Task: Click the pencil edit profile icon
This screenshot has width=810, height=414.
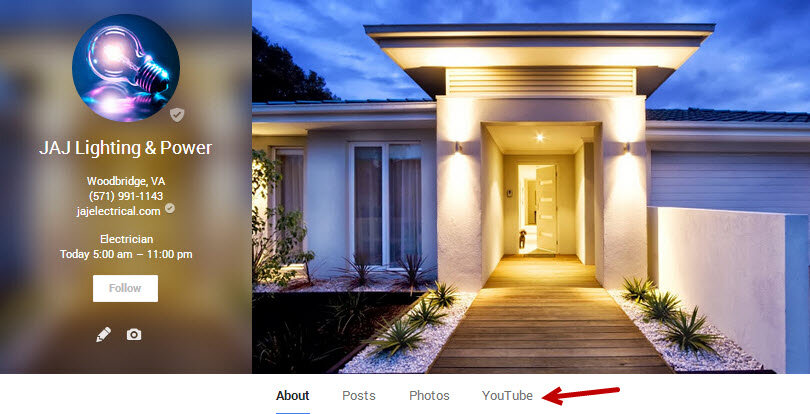Action: pyautogui.click(x=103, y=334)
